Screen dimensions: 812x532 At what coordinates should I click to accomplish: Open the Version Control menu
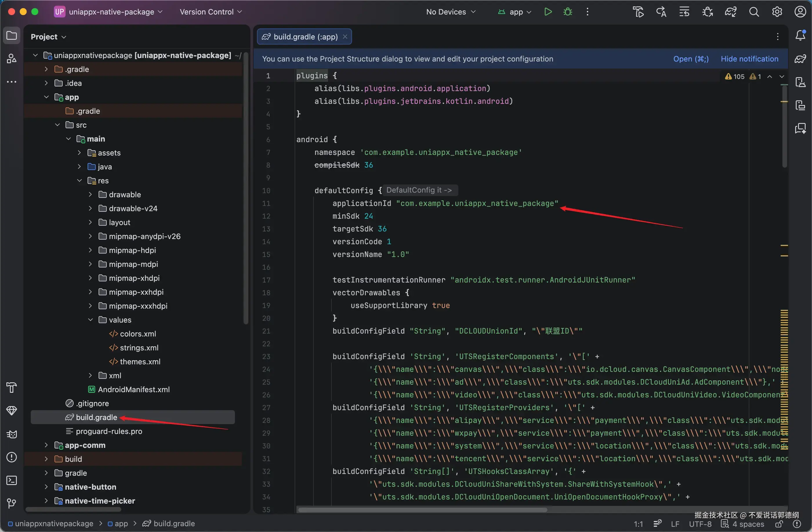click(x=211, y=12)
